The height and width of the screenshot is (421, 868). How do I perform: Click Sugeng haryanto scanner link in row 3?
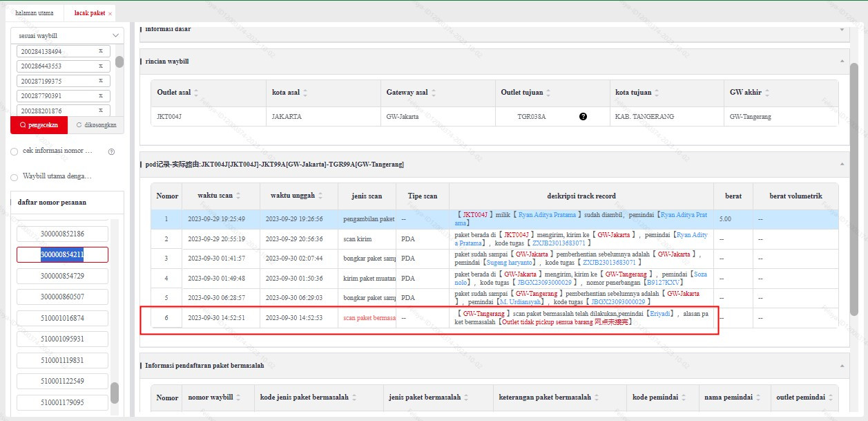[x=509, y=263]
